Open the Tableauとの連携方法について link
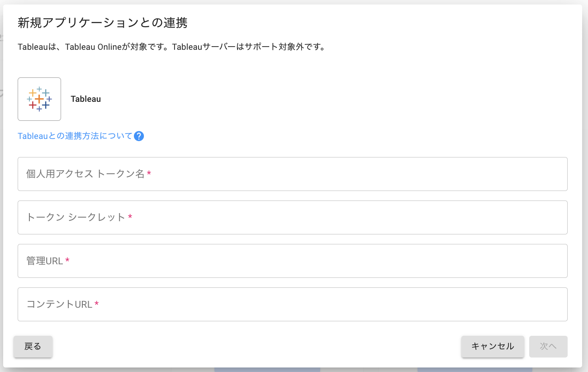Screen dimensions: 588x372 tap(75, 136)
